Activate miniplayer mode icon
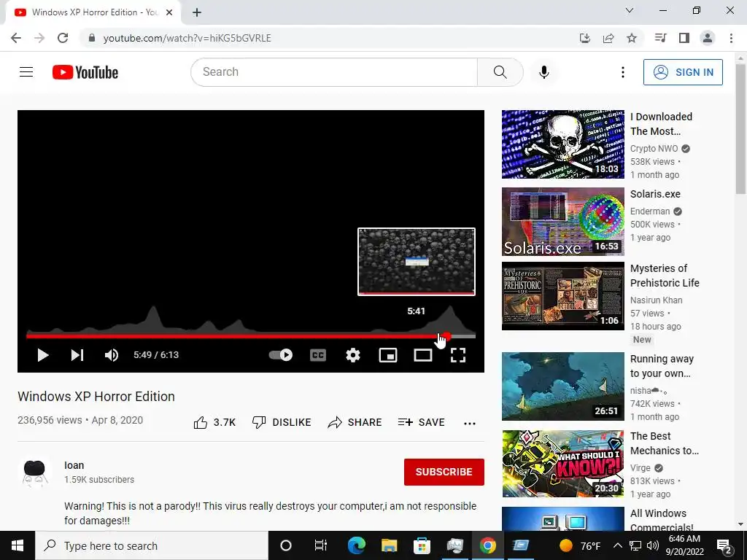 pyautogui.click(x=388, y=355)
